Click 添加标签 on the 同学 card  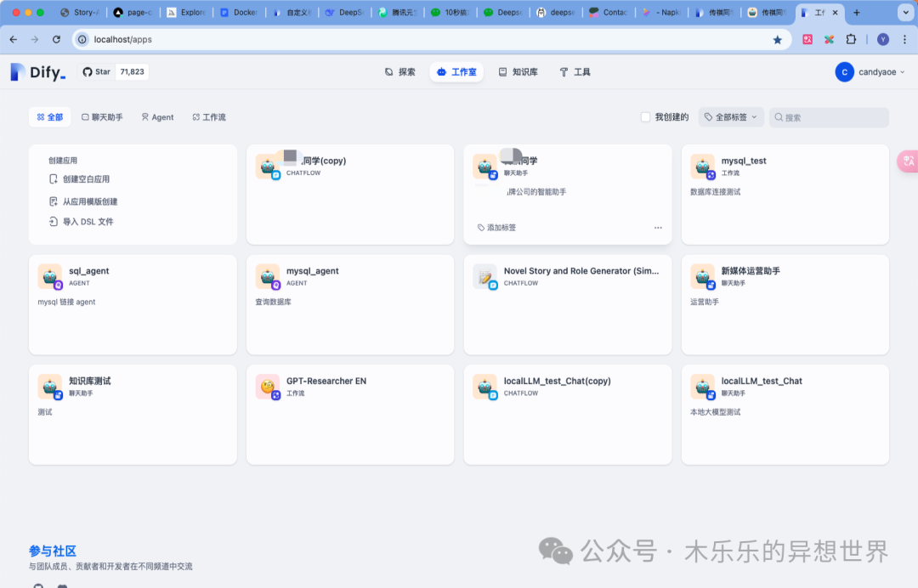496,228
